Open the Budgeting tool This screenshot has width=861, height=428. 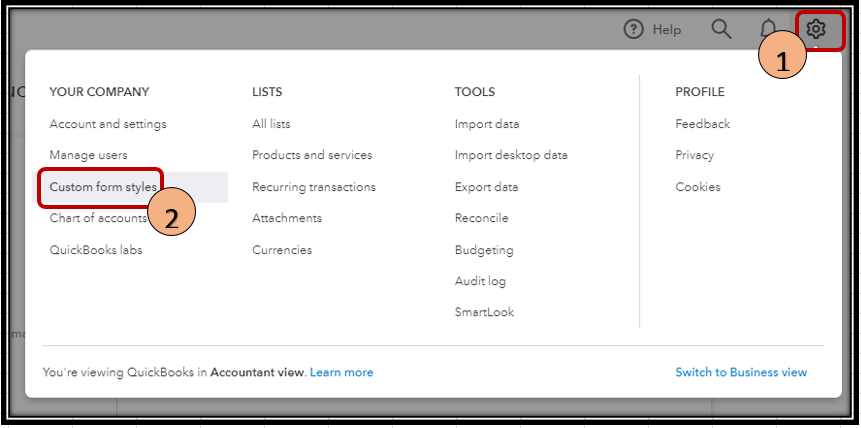484,249
